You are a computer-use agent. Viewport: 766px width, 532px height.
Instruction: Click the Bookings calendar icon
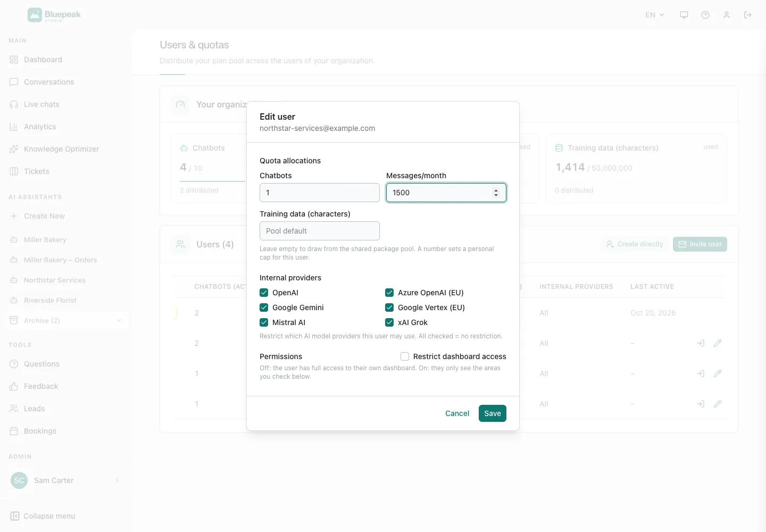(x=14, y=431)
